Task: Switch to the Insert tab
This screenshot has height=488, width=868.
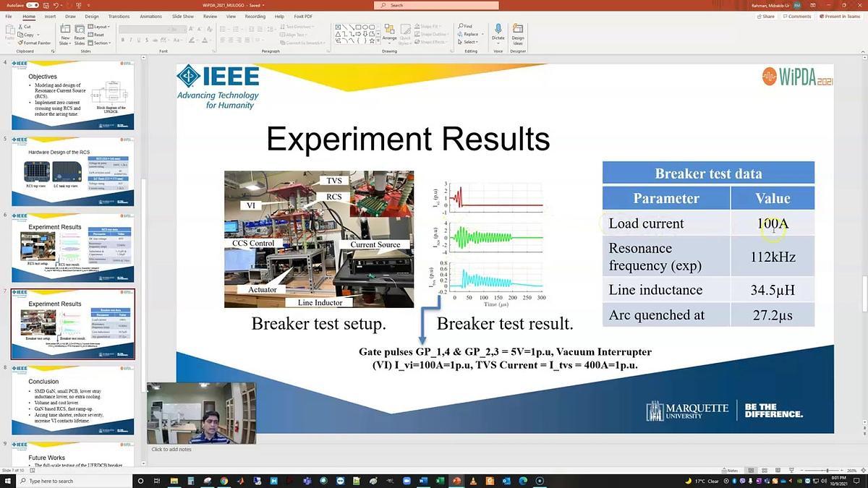Action: (x=50, y=16)
